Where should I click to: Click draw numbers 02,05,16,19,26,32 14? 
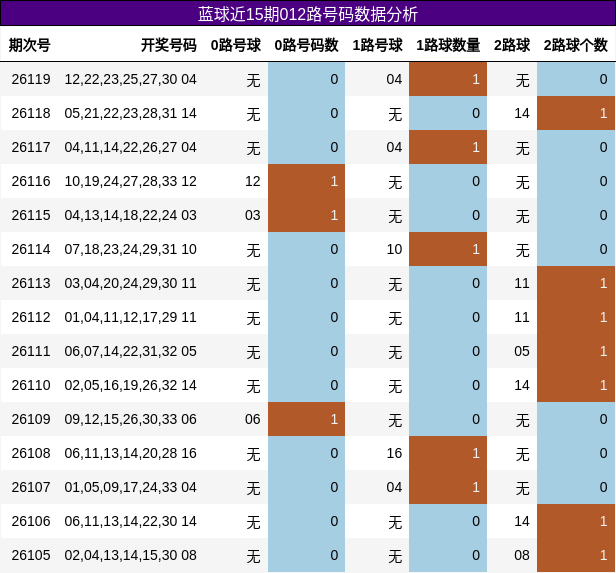[130, 385]
